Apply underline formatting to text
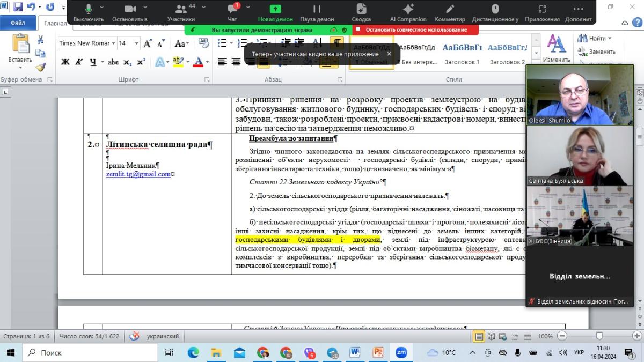Screen dimensions: 644x362 point(93,62)
